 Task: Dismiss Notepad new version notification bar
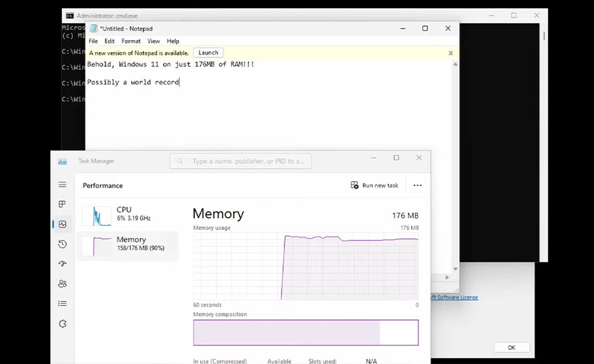(451, 53)
